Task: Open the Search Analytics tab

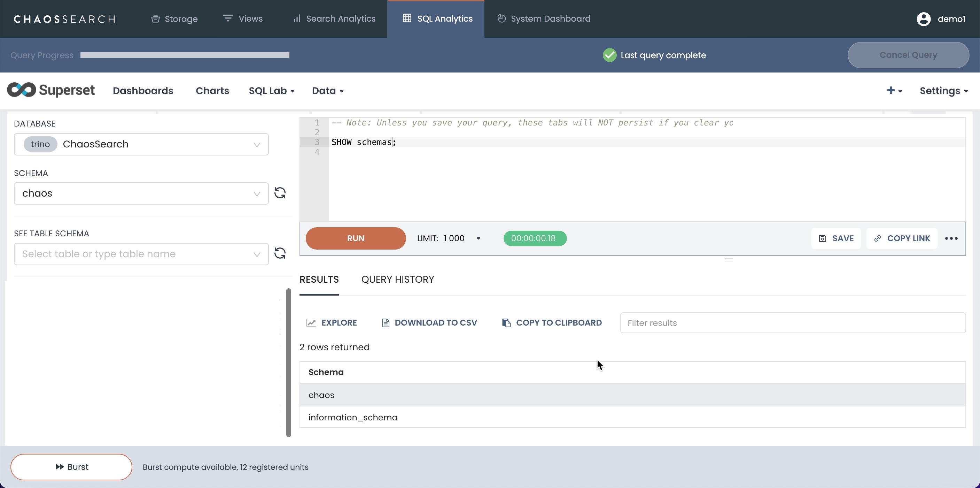Action: (334, 19)
